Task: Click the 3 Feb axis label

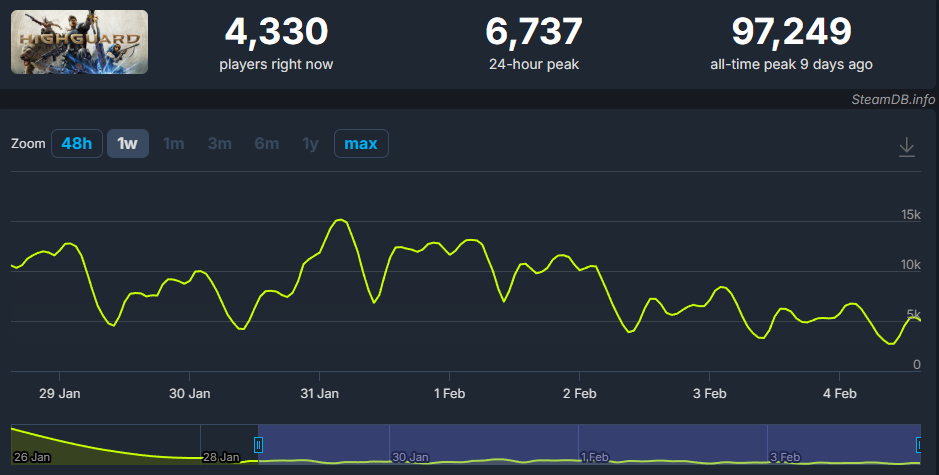Action: point(710,394)
